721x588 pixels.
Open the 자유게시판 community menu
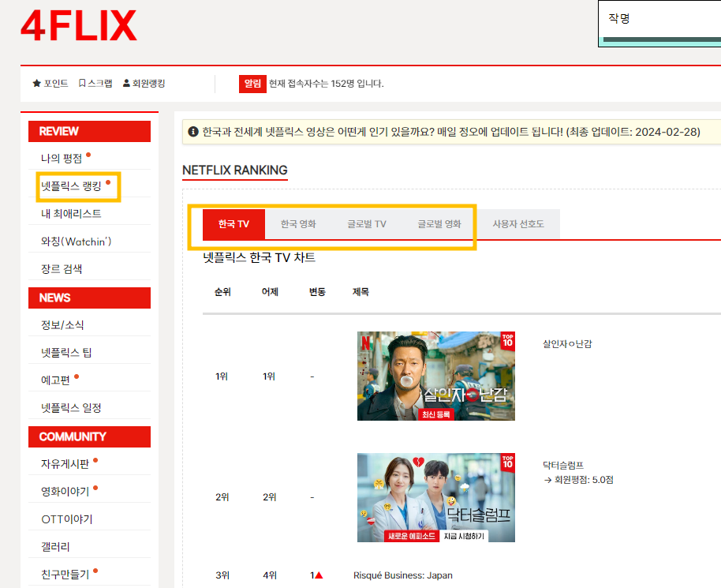click(66, 462)
